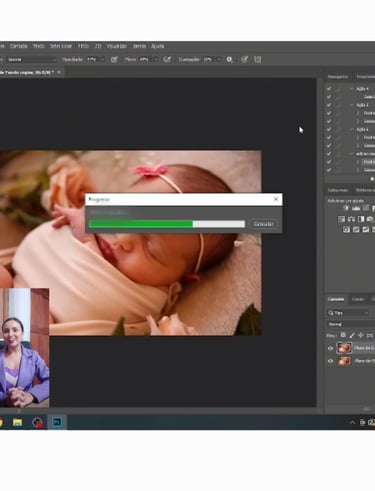Toggle pressure for size icon in options bar
Screen dimensions: 375x491
[x=244, y=60]
